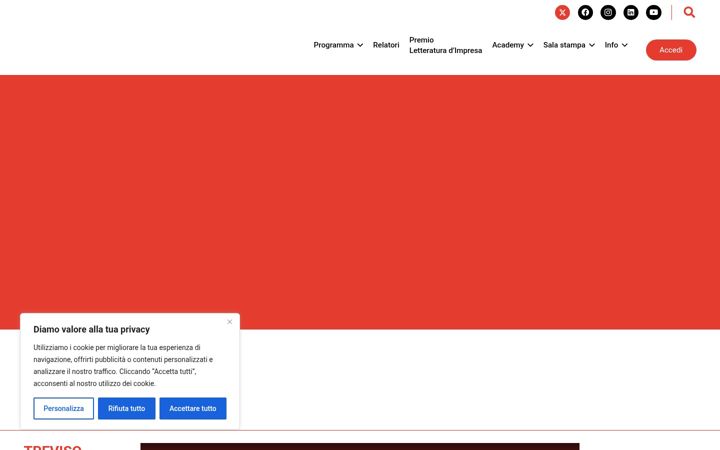Go to Premio Letteratura d'Impresa
Image resolution: width=720 pixels, height=450 pixels.
(445, 45)
